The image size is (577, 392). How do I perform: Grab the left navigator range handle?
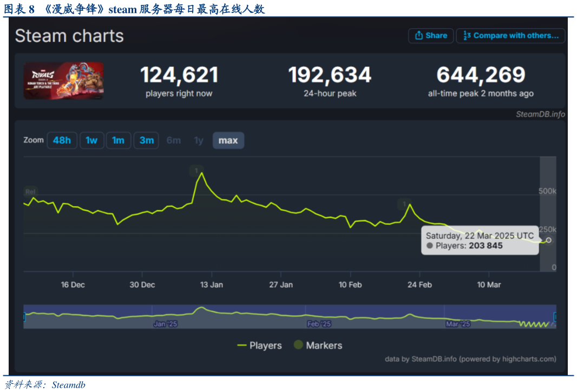pyautogui.click(x=24, y=317)
